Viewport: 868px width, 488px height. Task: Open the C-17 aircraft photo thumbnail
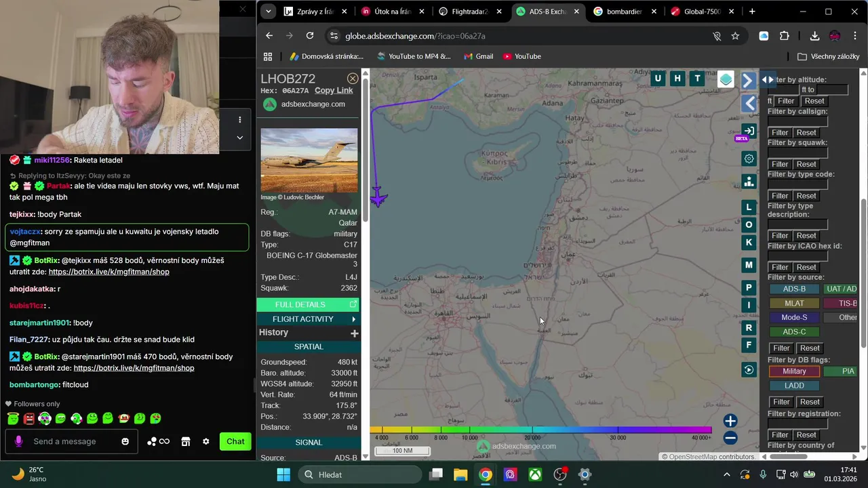point(309,161)
